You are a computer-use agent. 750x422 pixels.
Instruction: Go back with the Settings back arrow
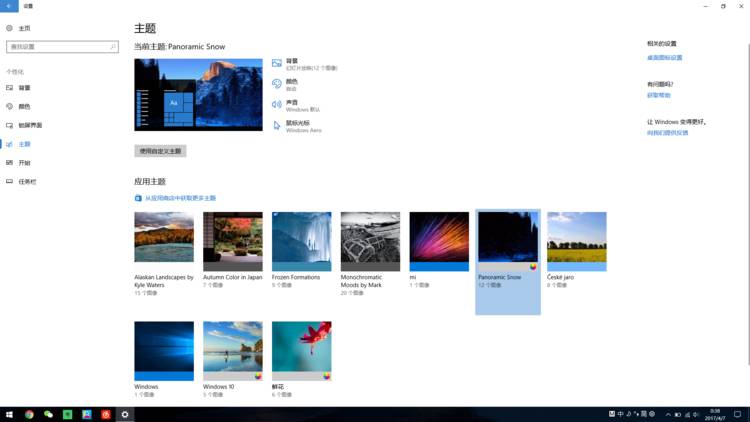[9, 6]
